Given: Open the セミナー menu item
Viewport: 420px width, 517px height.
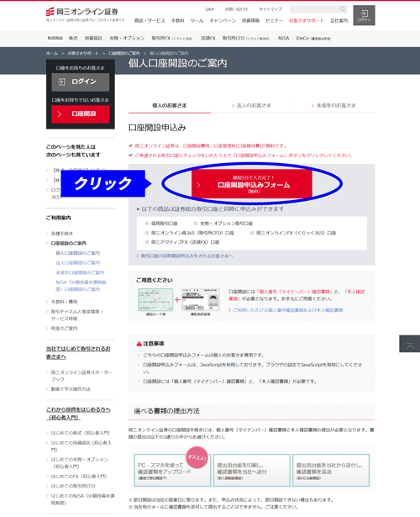Looking at the screenshot, I should 274,20.
